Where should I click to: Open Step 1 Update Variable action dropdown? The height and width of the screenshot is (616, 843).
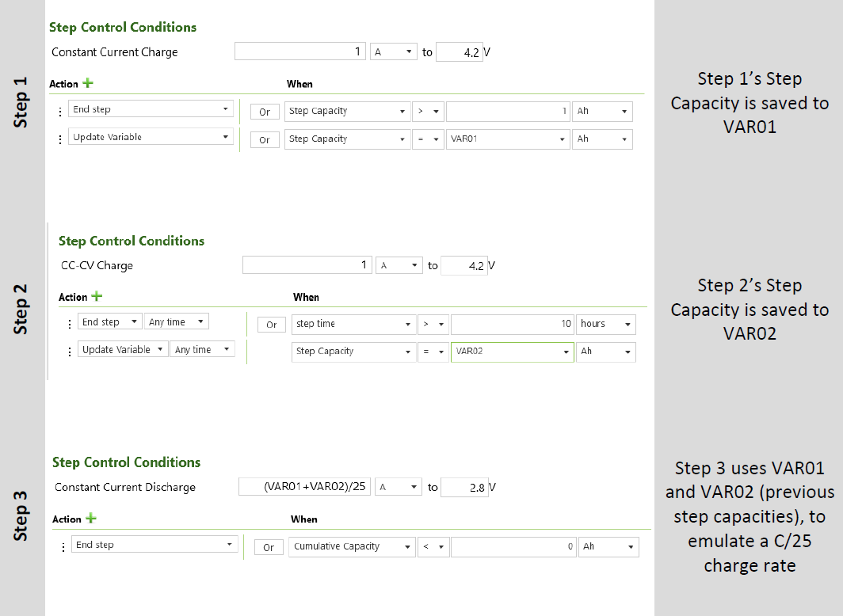click(x=151, y=137)
